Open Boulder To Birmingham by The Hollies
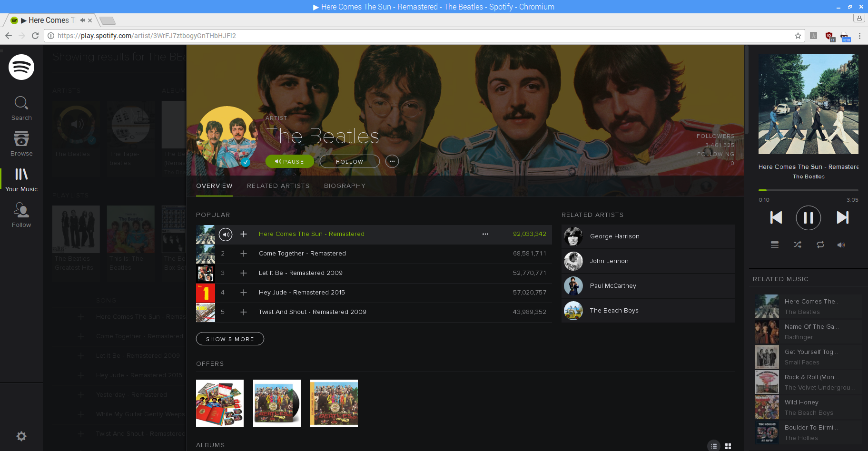The height and width of the screenshot is (451, 868). pos(809,433)
